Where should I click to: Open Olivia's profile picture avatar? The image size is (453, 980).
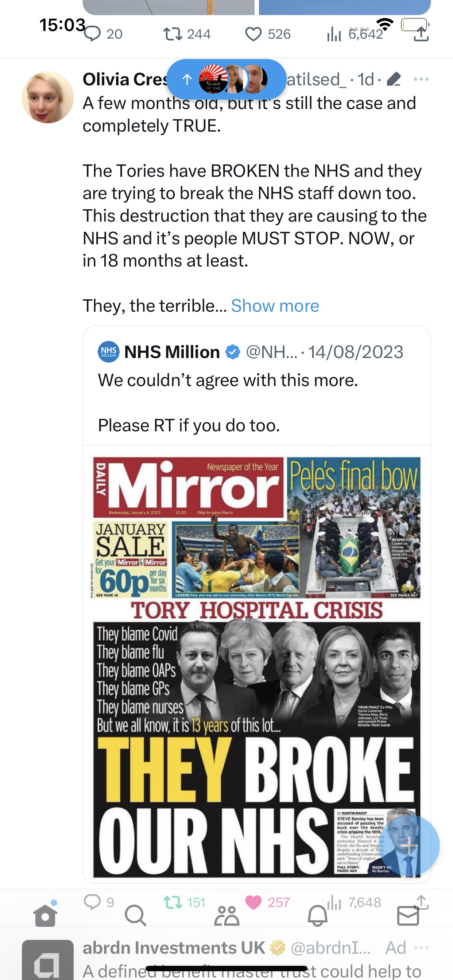pyautogui.click(x=47, y=97)
